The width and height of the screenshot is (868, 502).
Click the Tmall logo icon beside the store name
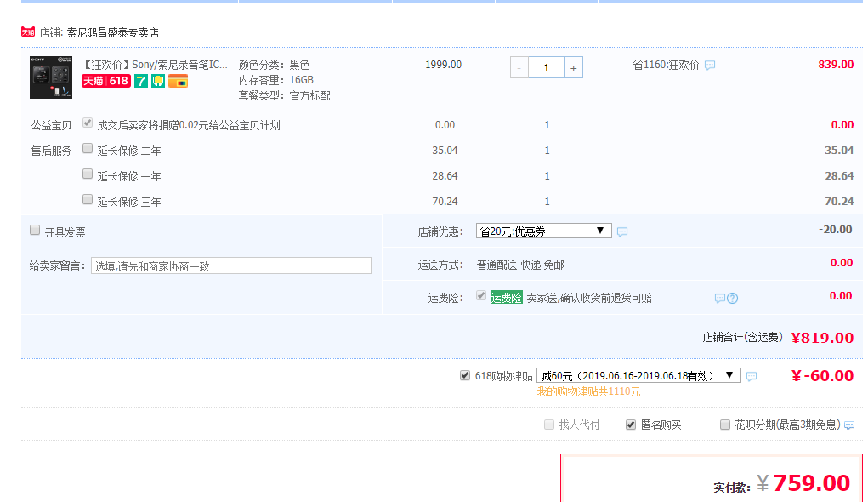tap(28, 32)
